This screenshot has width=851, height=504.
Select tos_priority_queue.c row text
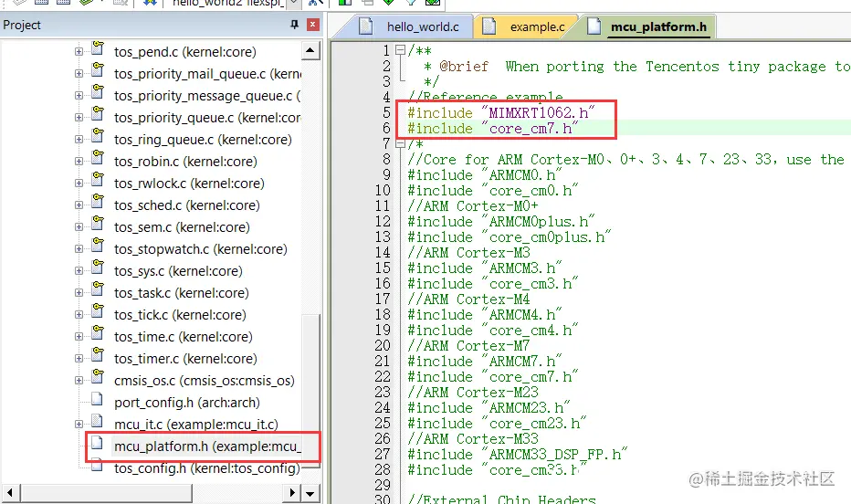[x=207, y=117]
